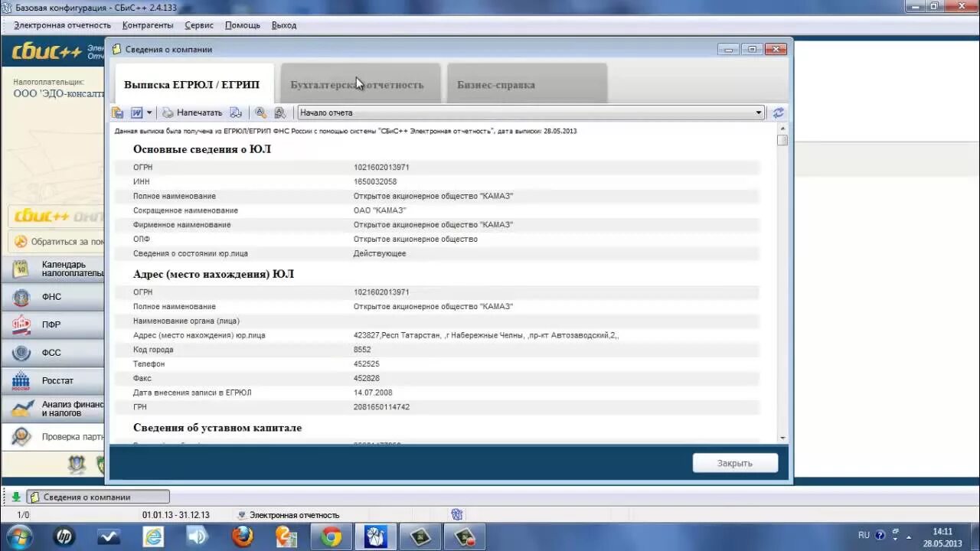
Task: Open Проверка партнеров section in sidebar
Action: pyautogui.click(x=54, y=437)
